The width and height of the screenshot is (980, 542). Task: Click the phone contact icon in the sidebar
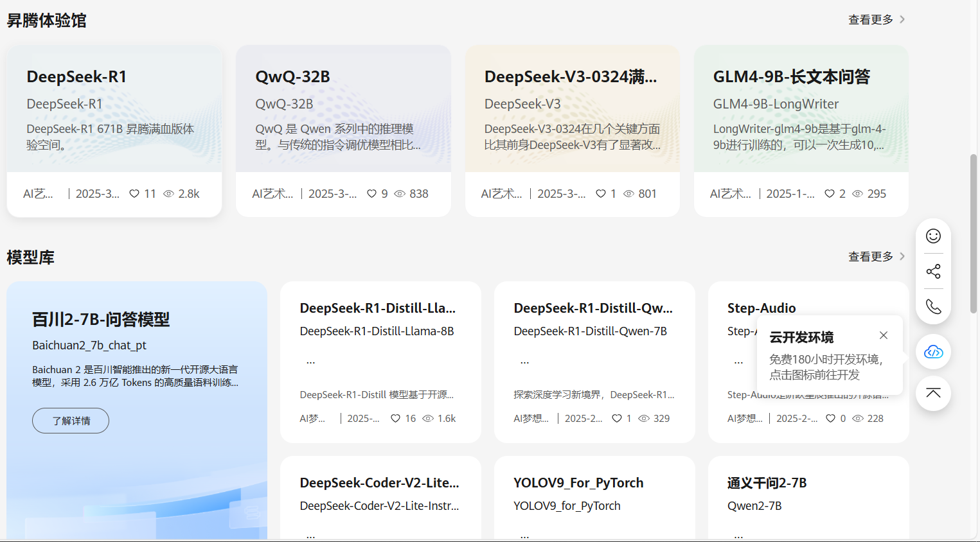(933, 307)
